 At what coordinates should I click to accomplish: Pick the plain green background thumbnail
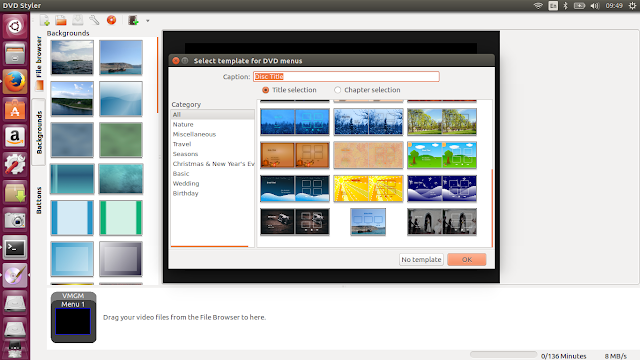click(121, 140)
